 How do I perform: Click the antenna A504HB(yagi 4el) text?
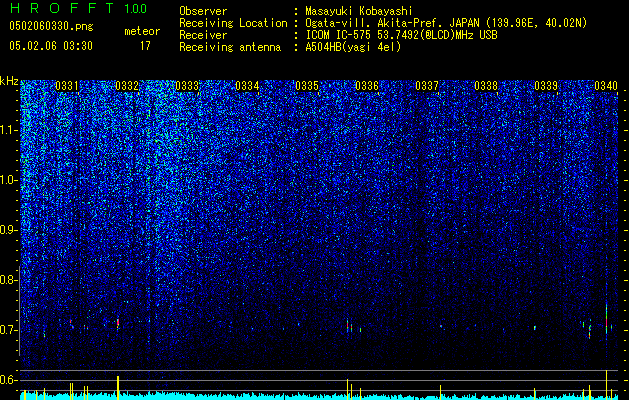coord(353,47)
